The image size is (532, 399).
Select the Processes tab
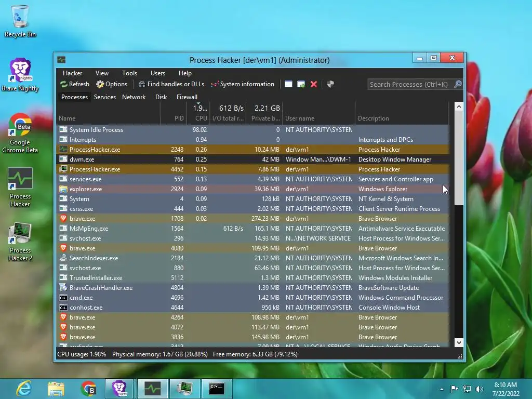(x=74, y=97)
